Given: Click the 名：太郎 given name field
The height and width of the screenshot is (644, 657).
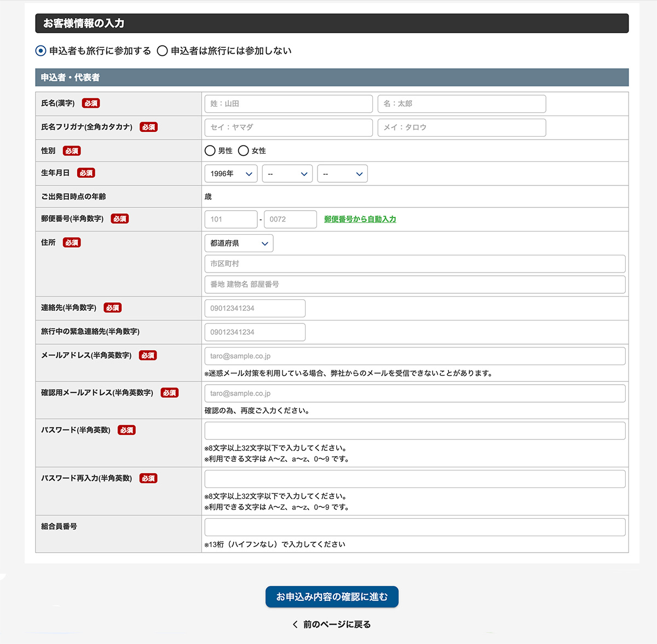Looking at the screenshot, I should [462, 103].
